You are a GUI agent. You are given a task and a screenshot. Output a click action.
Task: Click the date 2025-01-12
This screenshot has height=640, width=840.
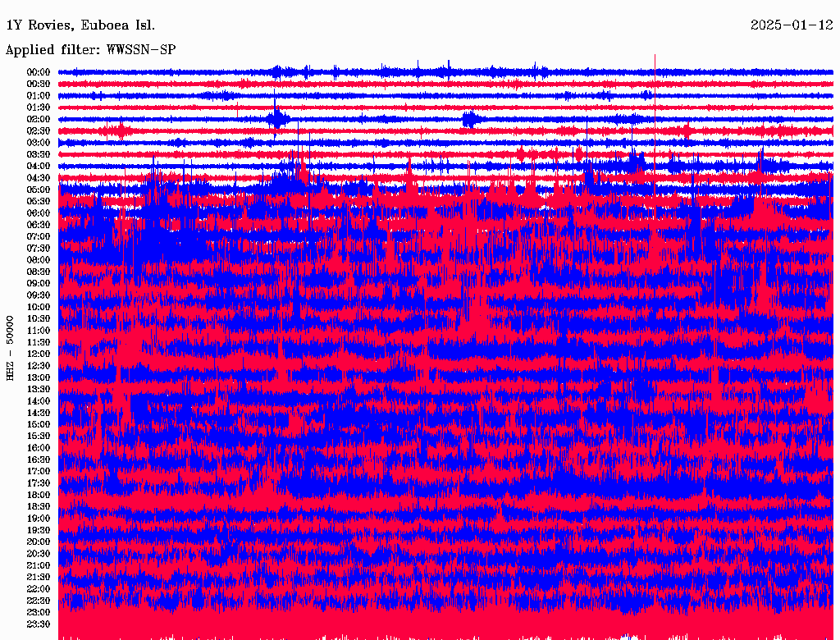(x=792, y=25)
